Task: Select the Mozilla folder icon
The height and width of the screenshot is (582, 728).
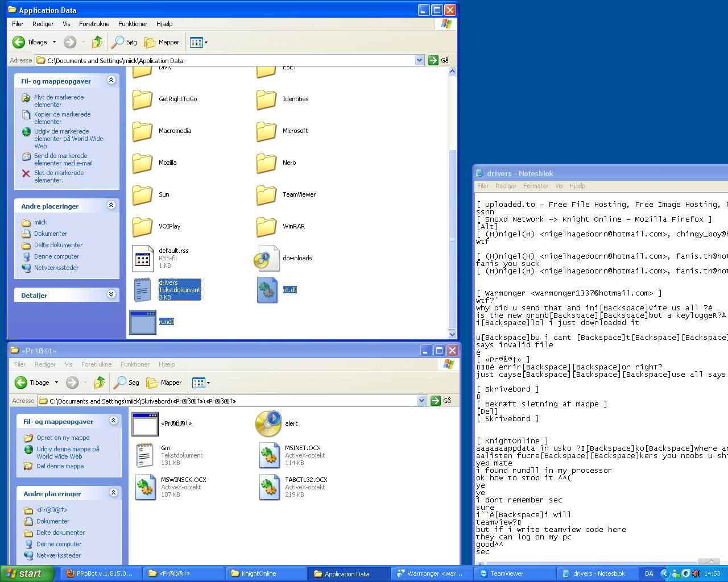Action: point(142,163)
